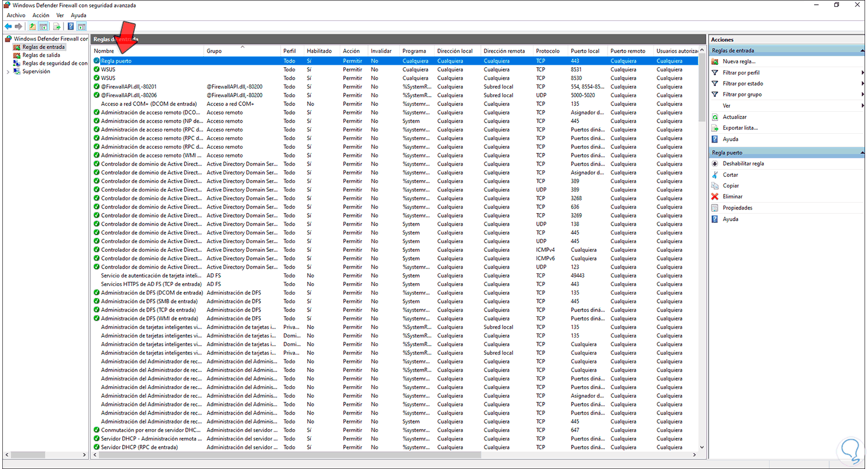Click the Ayuda icon under Reglas de entrada actions

coord(715,139)
